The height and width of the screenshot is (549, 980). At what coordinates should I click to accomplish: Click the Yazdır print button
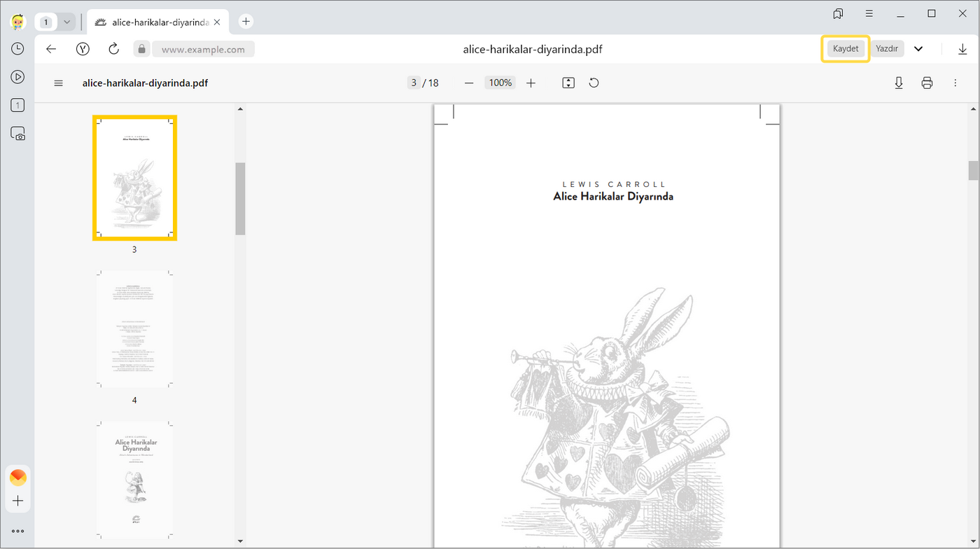[887, 49]
